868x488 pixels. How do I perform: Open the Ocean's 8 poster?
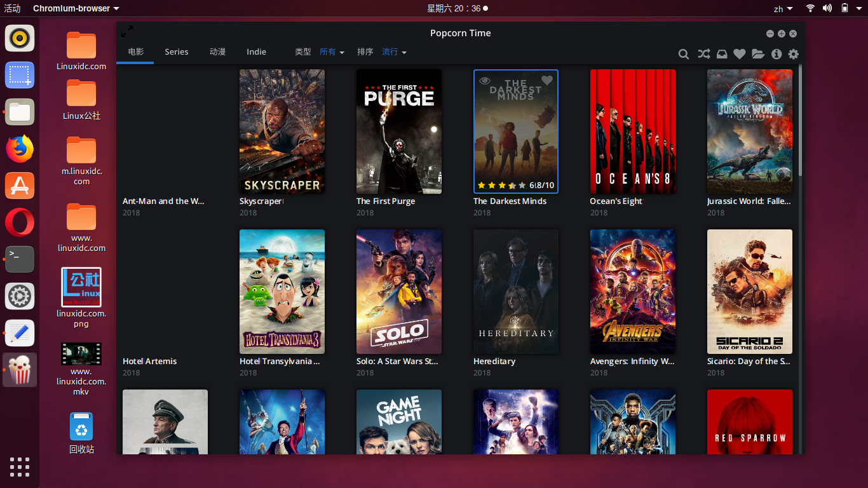tap(633, 132)
